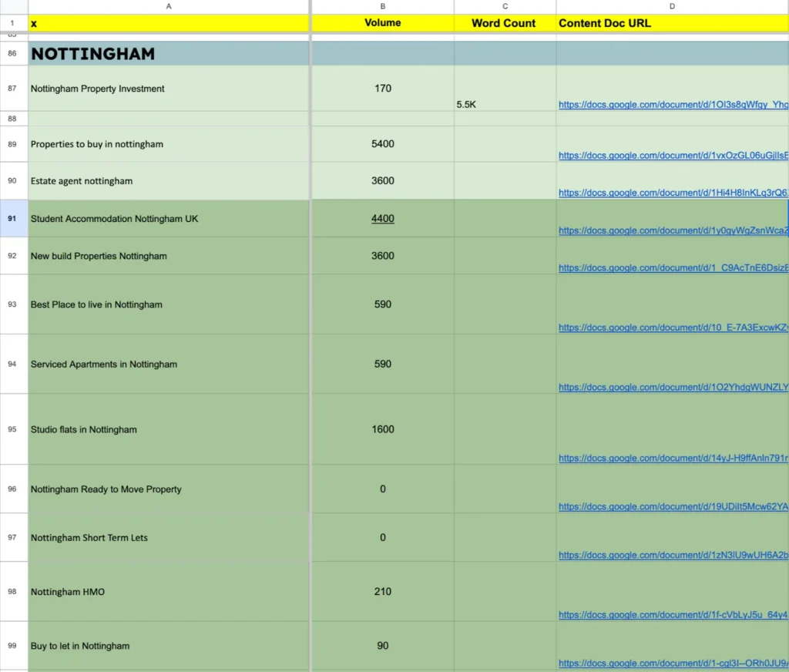Select the Buy to let in Nottingham cell
The width and height of the screenshot is (789, 672).
[169, 646]
